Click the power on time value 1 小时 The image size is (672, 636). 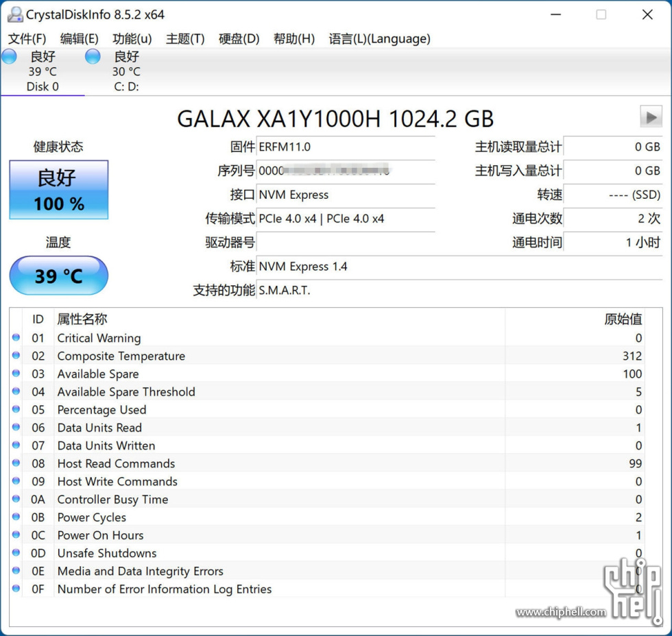pos(613,243)
